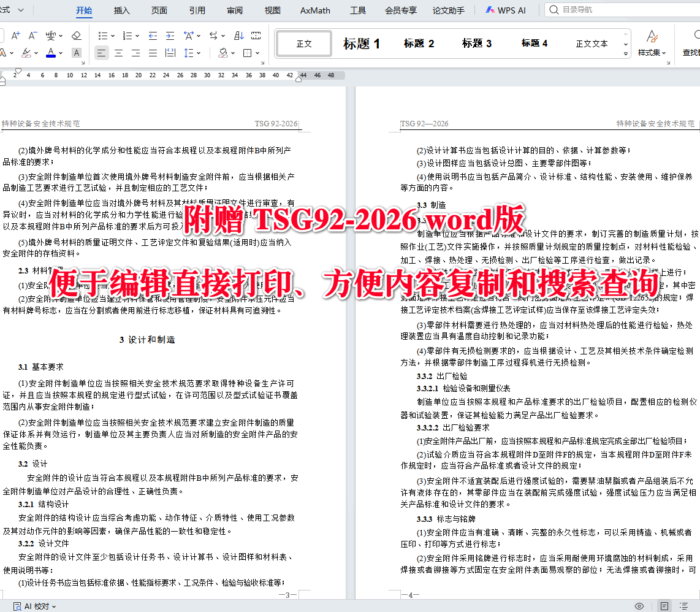Apply a bulleted list

pyautogui.click(x=104, y=36)
